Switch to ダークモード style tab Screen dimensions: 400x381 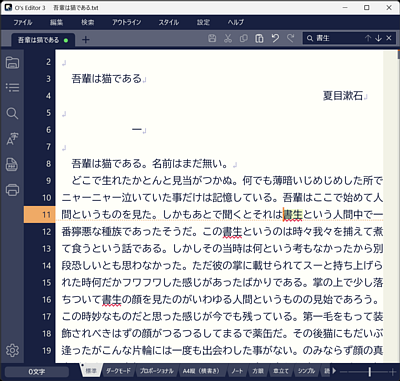point(118,371)
